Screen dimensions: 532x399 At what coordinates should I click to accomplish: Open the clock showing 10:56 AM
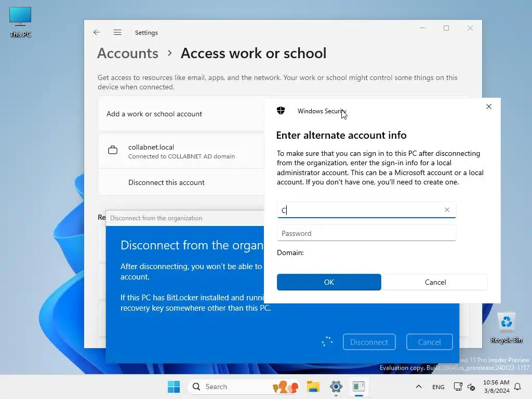pyautogui.click(x=496, y=387)
